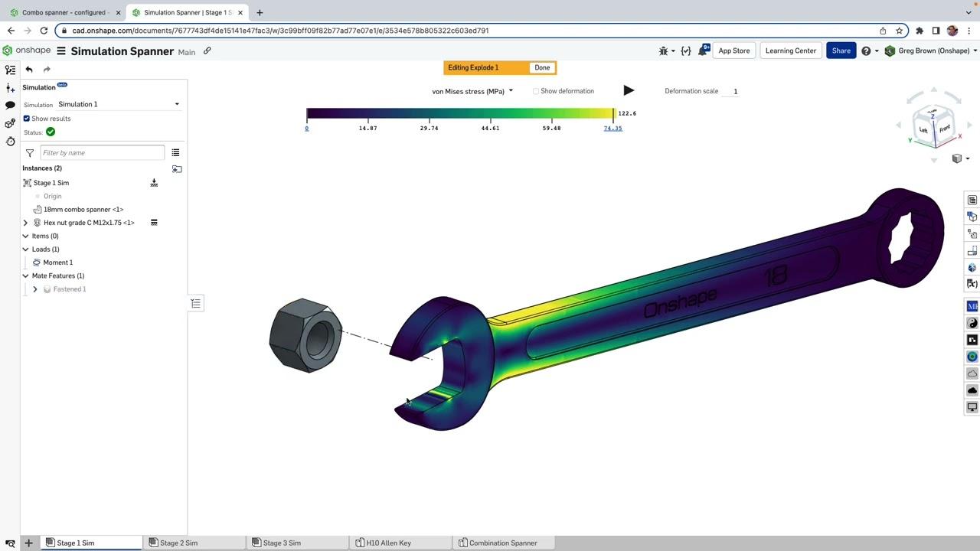Click the insert new tab plus icon at bottom
Viewport: 980px width, 551px height.
pyautogui.click(x=28, y=543)
